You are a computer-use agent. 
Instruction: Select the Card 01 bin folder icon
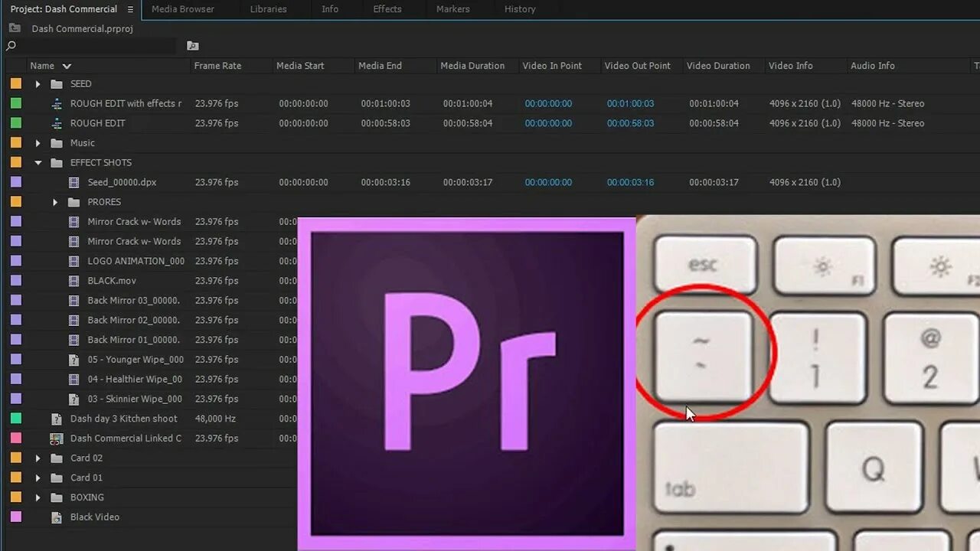tap(57, 478)
